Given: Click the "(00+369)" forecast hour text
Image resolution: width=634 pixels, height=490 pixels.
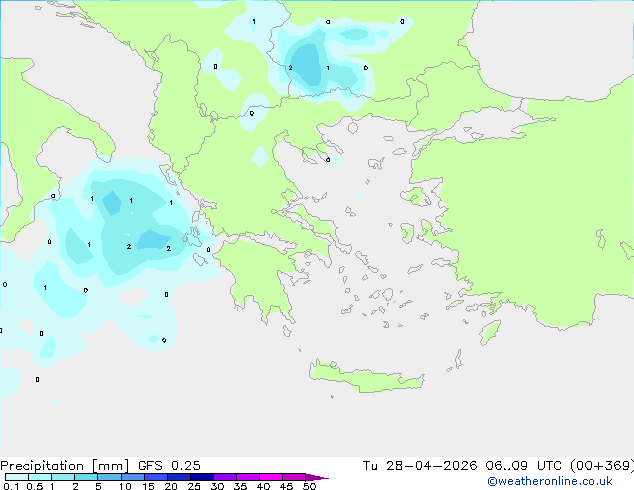Looking at the screenshot, I should [602, 466].
